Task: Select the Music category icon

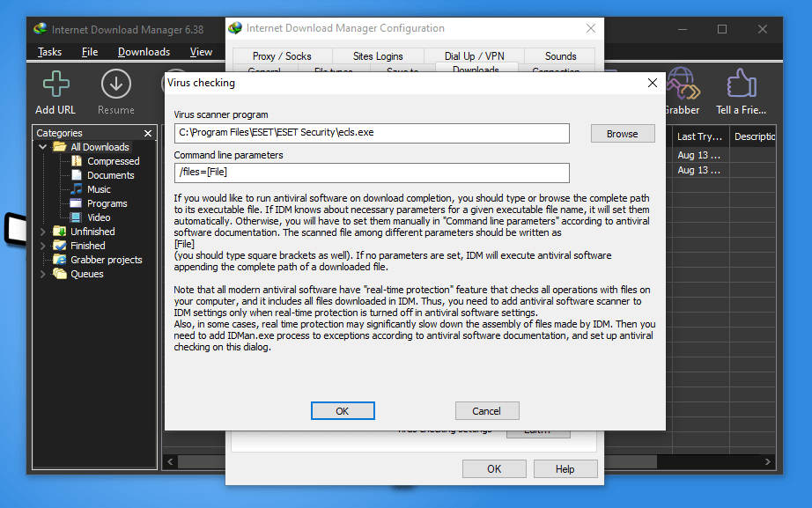Action: click(77, 189)
